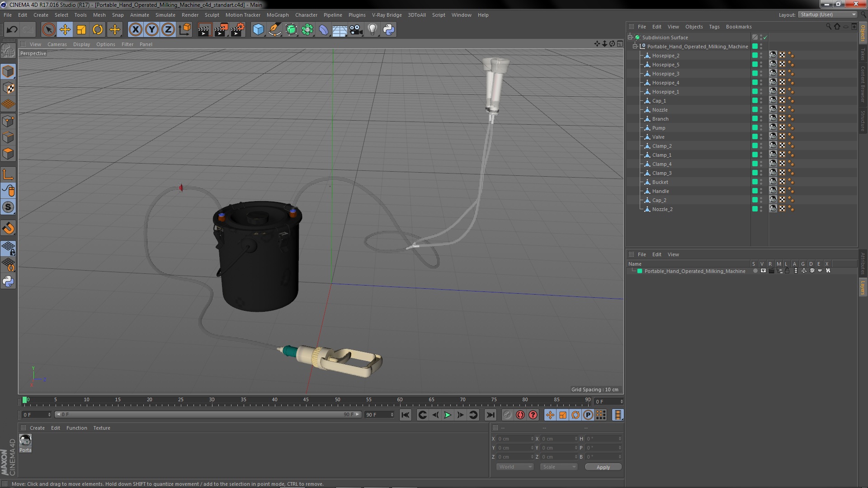
Task: Toggle the X axis lock
Action: [135, 30]
